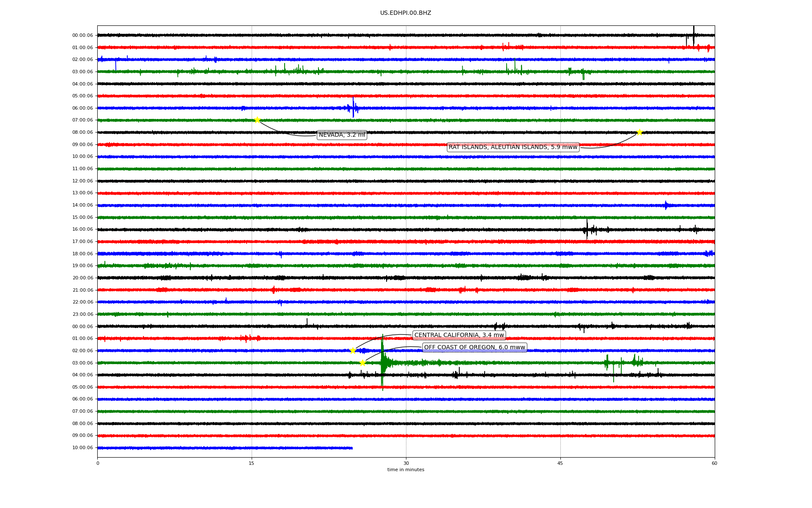Click the 45 minute x-axis tick label

pyautogui.click(x=560, y=463)
